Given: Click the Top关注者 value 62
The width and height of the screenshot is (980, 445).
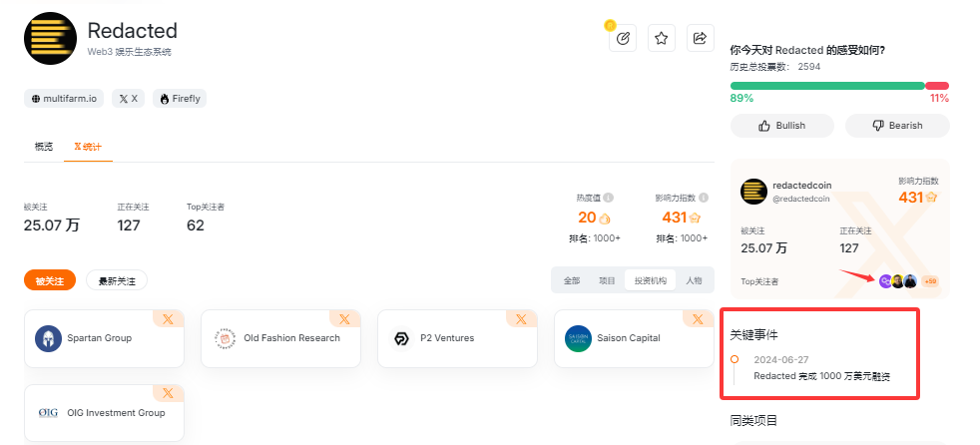Looking at the screenshot, I should click(x=196, y=225).
